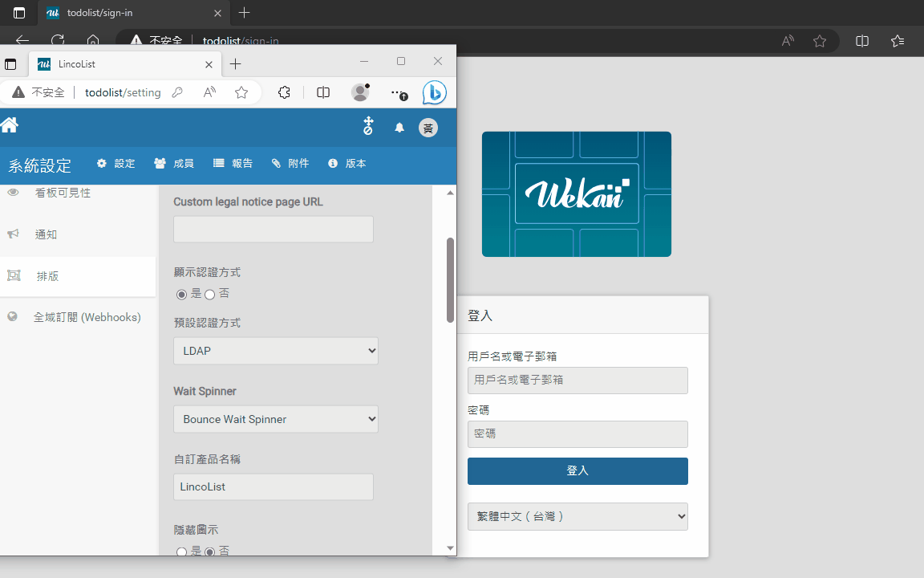Select 是 radio for 隱藏圖示
This screenshot has width=924, height=578.
(x=181, y=552)
